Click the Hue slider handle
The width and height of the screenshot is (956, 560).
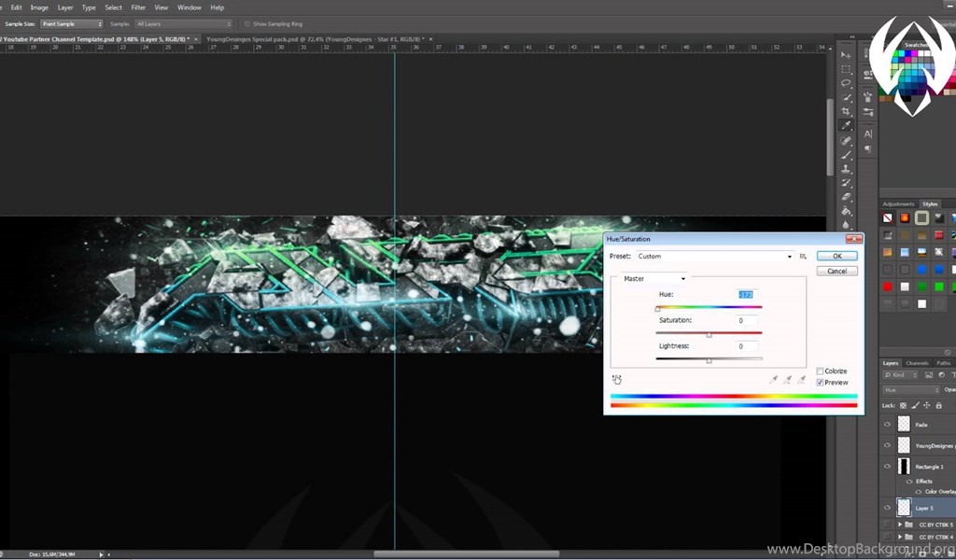(x=657, y=309)
